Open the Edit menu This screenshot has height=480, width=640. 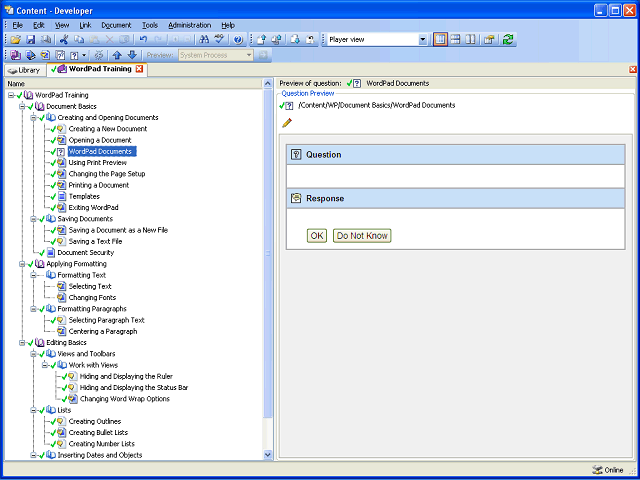click(39, 25)
